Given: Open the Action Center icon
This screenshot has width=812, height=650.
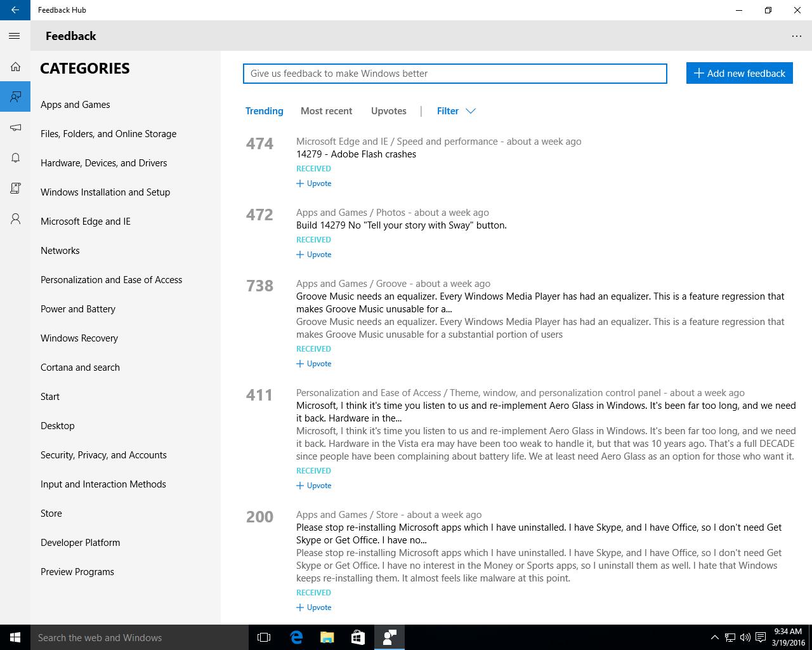Looking at the screenshot, I should (x=760, y=637).
